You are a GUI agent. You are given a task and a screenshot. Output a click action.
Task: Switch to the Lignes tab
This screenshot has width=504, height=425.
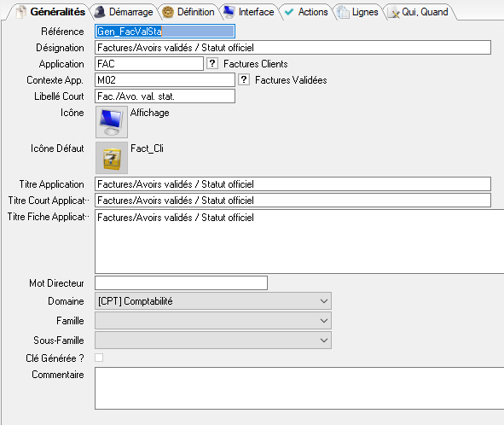point(358,12)
